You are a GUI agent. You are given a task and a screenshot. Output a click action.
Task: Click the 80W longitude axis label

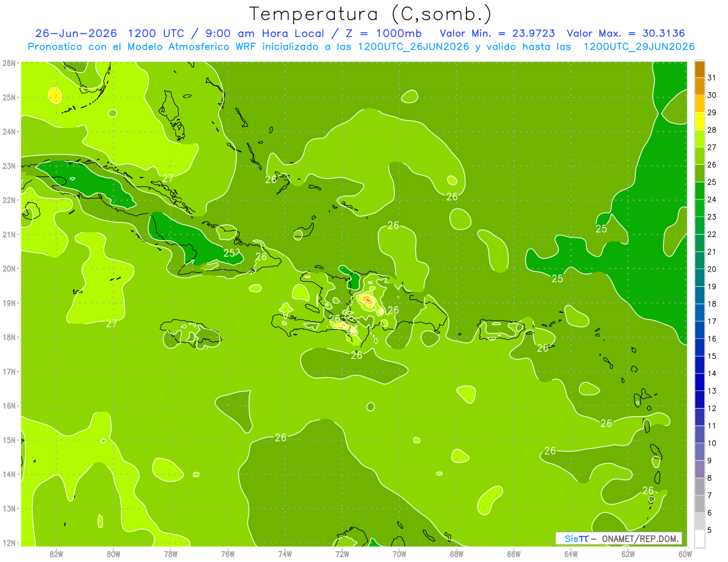pyautogui.click(x=113, y=554)
